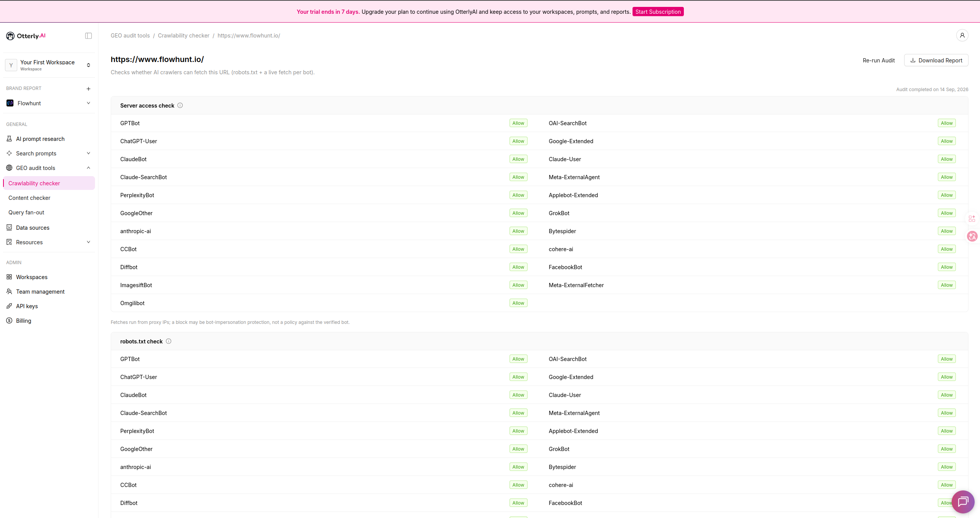Viewport: 980px width, 518px height.
Task: Click the GEO audit tools globe icon
Action: (x=9, y=168)
